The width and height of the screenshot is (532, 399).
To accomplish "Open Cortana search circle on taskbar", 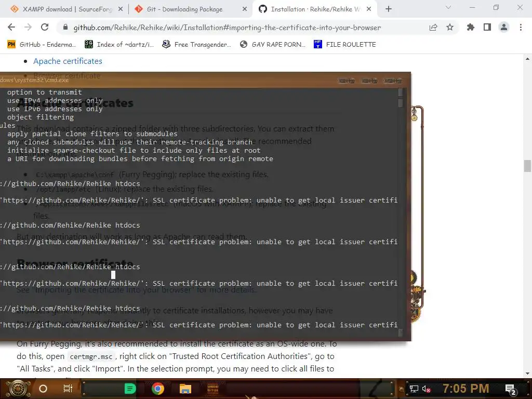I will click(x=43, y=389).
